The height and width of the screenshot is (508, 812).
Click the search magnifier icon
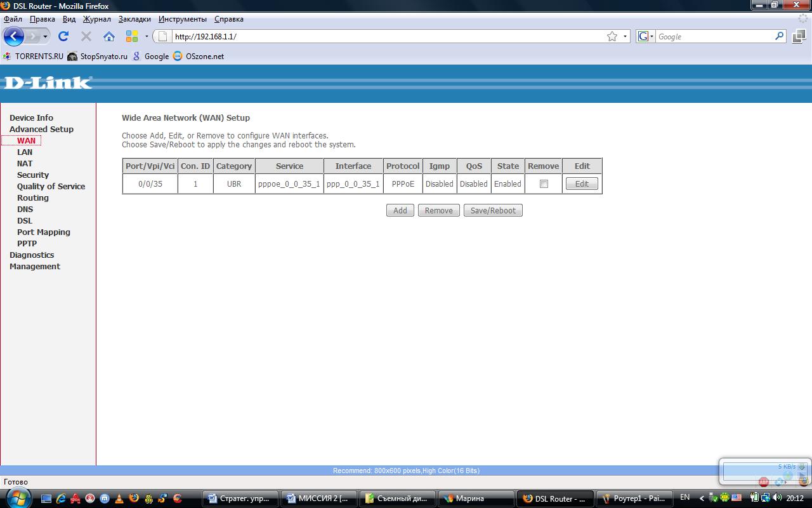[x=780, y=36]
